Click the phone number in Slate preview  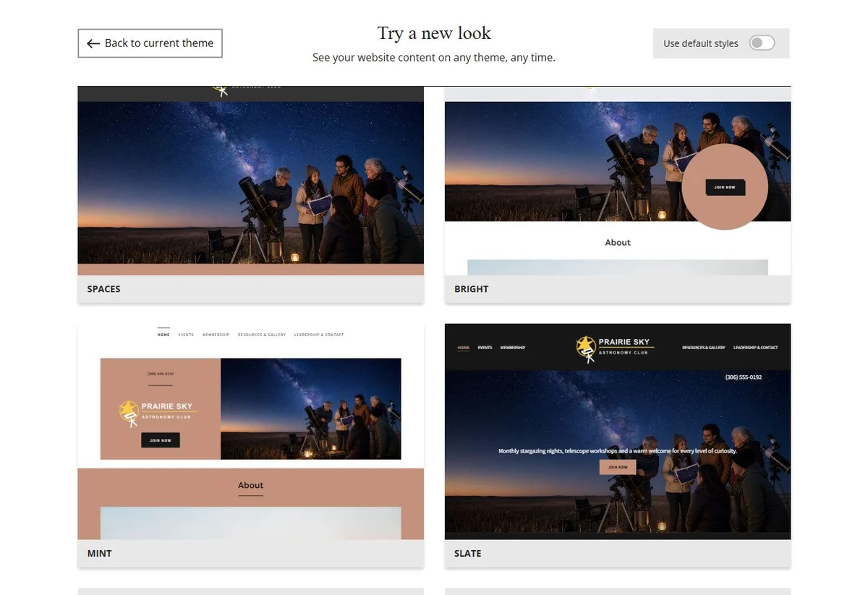[x=744, y=377]
